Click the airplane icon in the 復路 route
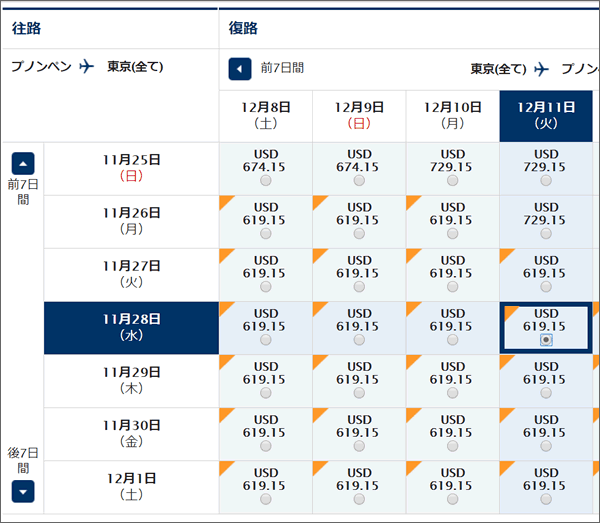 pyautogui.click(x=542, y=69)
